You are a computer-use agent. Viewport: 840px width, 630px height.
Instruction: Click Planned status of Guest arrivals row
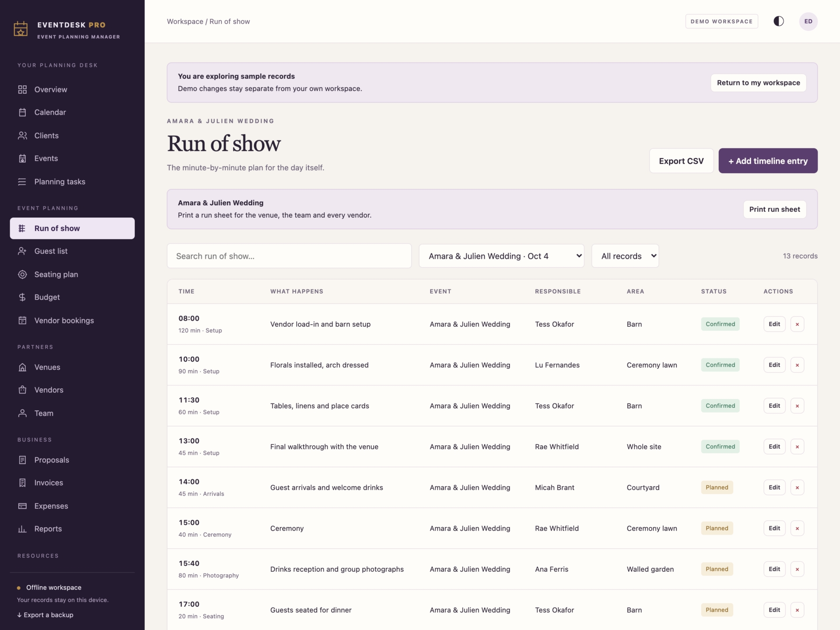point(717,487)
